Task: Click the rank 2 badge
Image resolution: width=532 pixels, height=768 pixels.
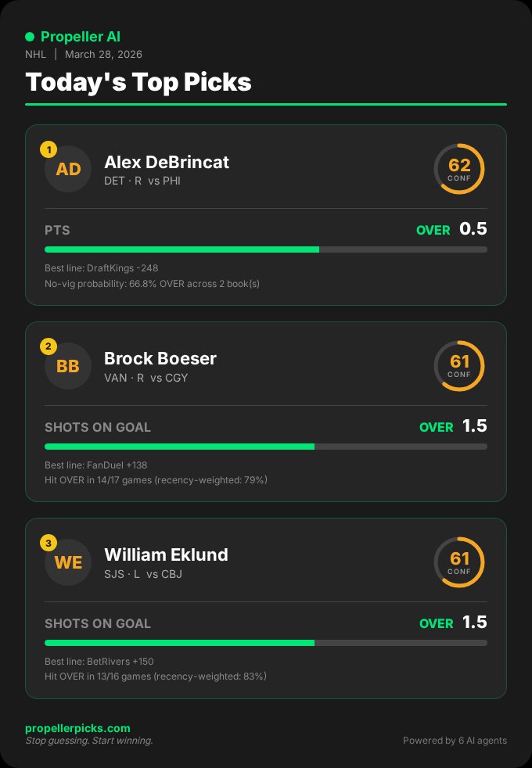Action: 49,346
